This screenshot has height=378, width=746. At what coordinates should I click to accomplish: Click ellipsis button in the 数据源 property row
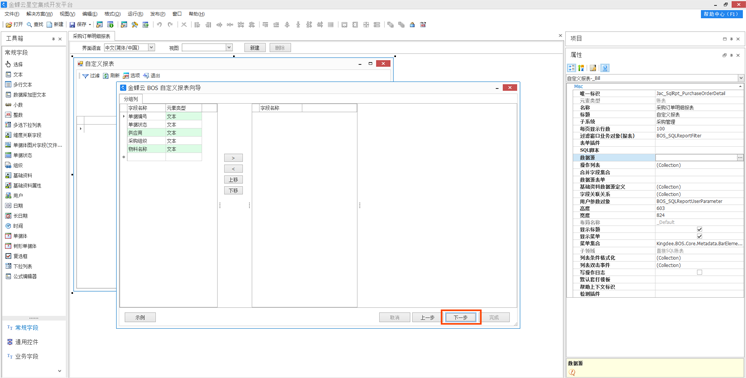pyautogui.click(x=740, y=157)
